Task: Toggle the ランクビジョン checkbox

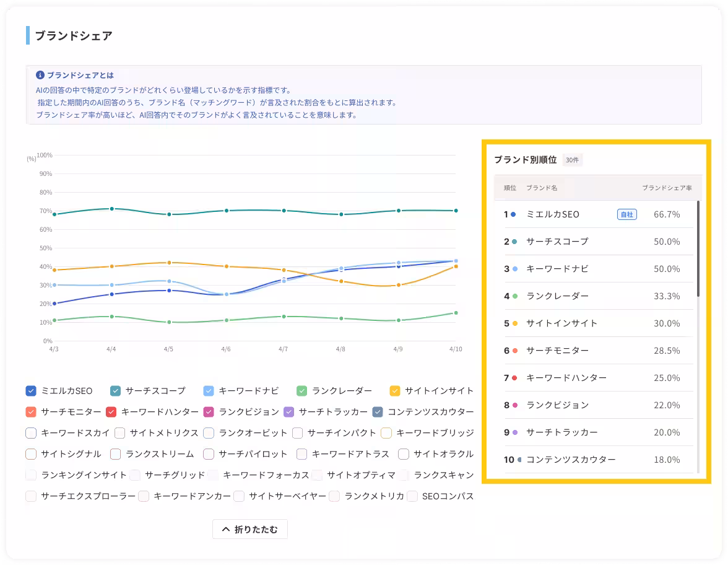Action: (x=209, y=411)
